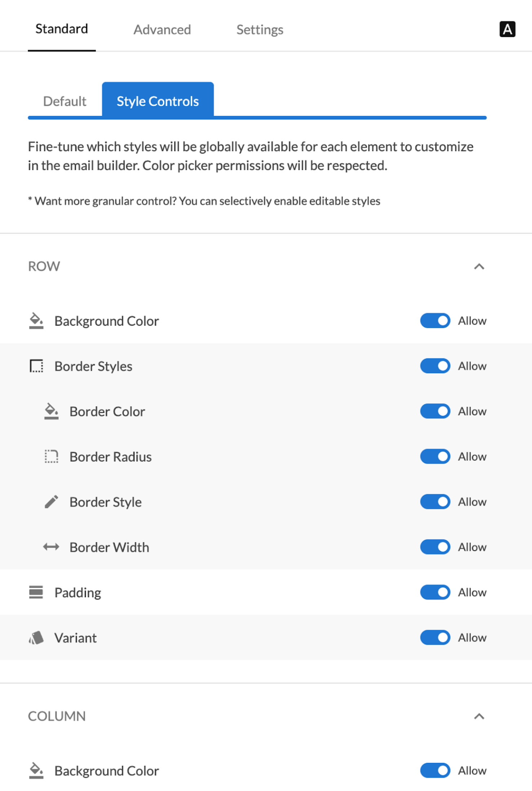Screen dimensions: 532x791
Task: Toggle the Padding allow switch
Action: [x=435, y=592]
